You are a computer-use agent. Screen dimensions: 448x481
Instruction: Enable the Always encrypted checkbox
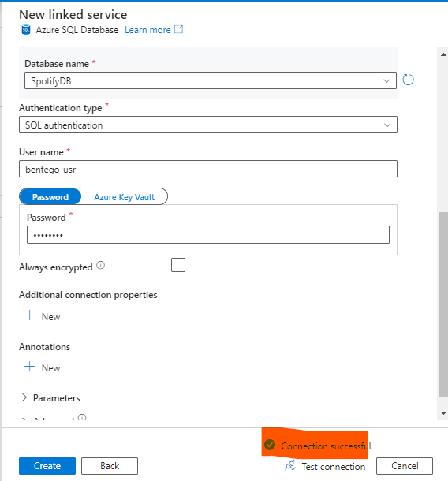tap(178, 265)
